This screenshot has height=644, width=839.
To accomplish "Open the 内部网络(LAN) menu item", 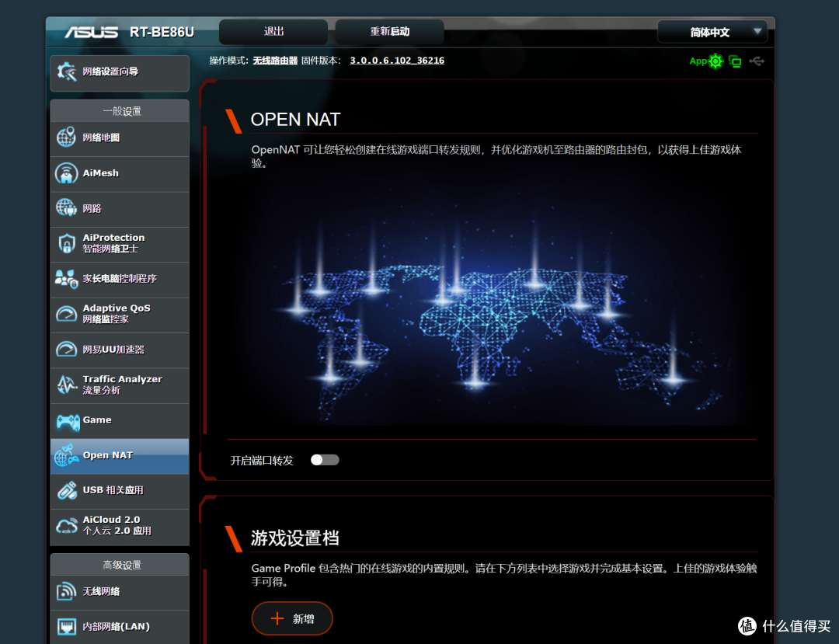I will click(x=120, y=627).
